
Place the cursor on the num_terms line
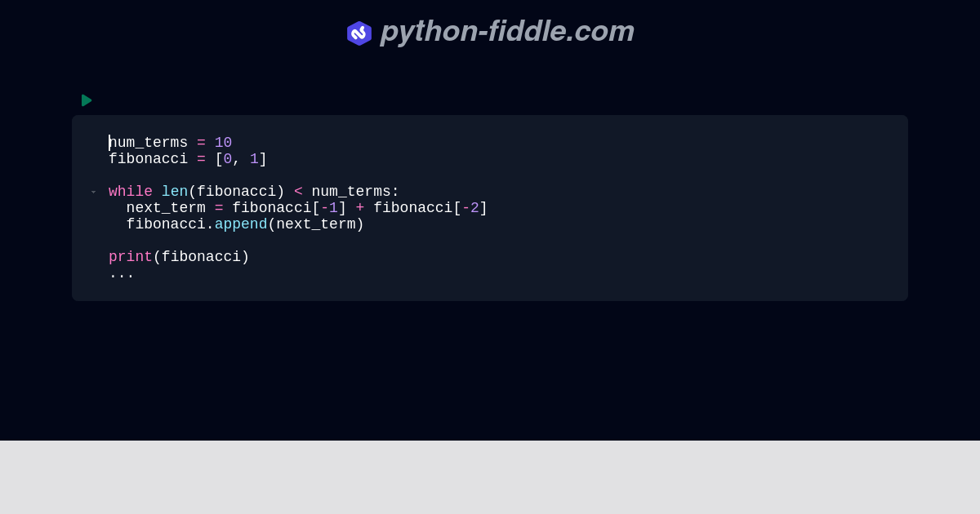point(170,143)
